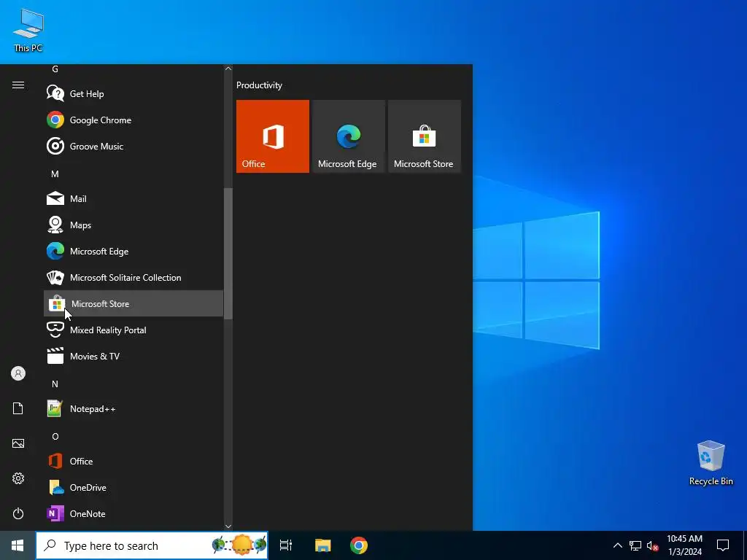
Task: Click the Power button in Start
Action: click(x=18, y=513)
